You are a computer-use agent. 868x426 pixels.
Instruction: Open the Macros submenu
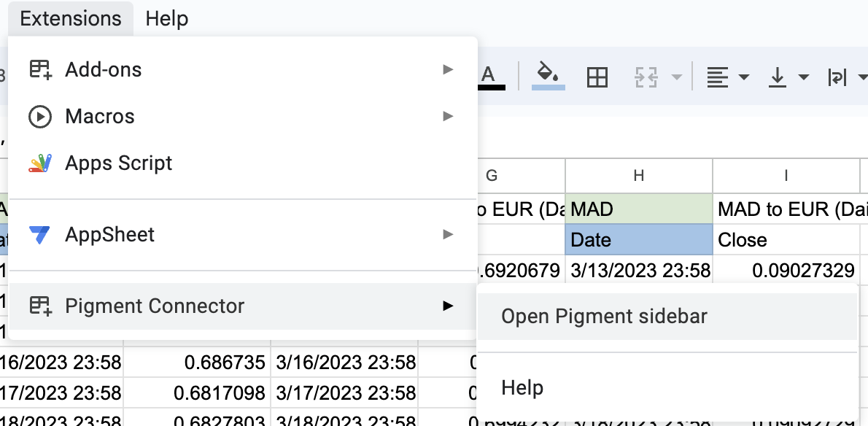pos(242,116)
